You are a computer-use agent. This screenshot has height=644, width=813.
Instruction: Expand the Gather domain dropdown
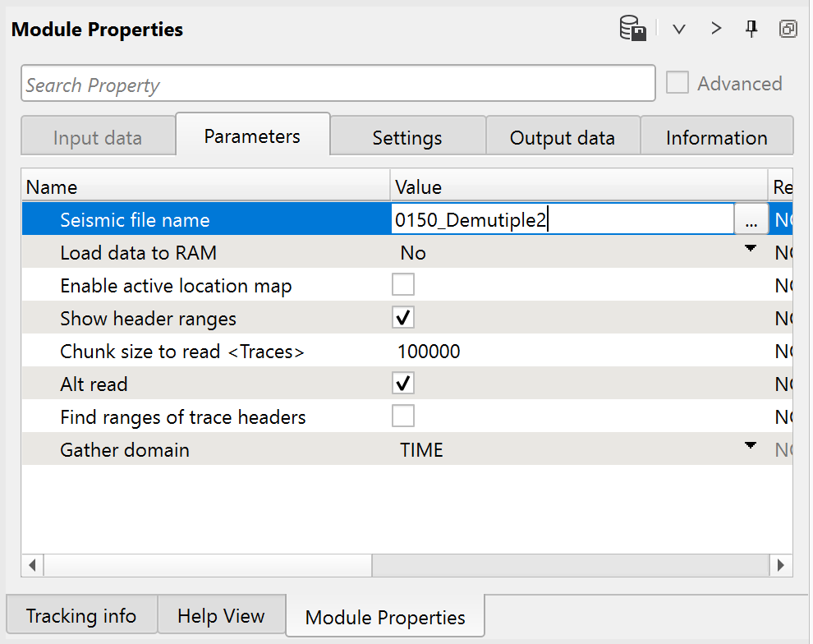(749, 447)
